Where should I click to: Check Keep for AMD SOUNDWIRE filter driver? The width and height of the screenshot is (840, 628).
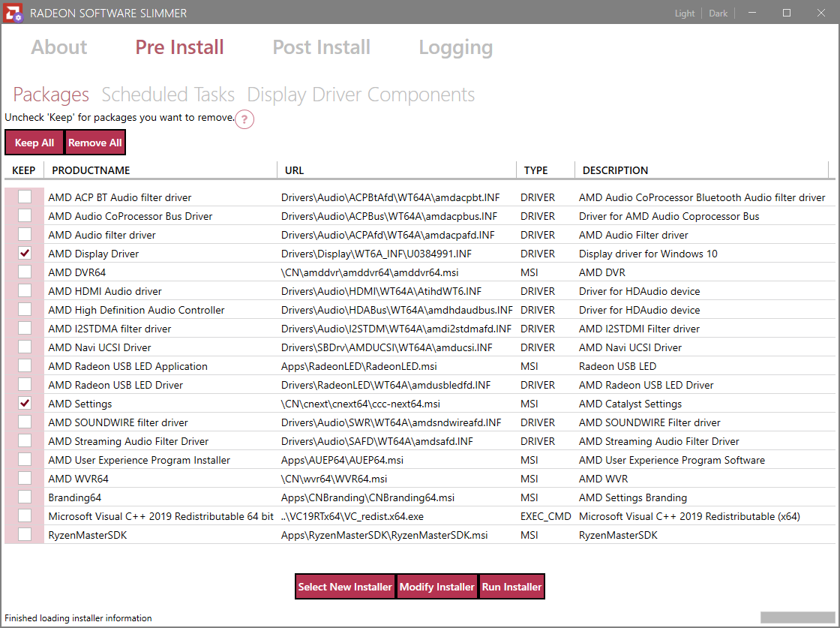25,422
